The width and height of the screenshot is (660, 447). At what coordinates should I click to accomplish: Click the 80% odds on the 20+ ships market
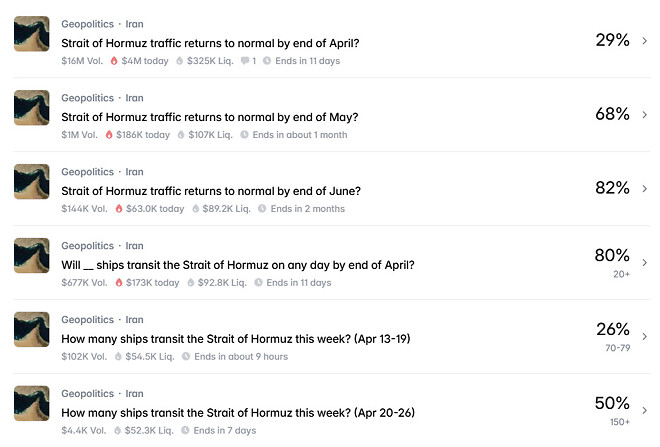pos(611,256)
